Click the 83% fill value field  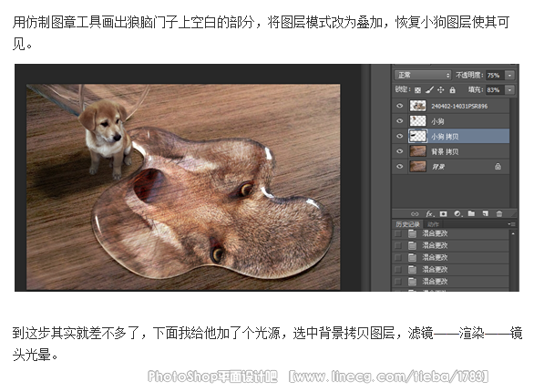point(496,90)
